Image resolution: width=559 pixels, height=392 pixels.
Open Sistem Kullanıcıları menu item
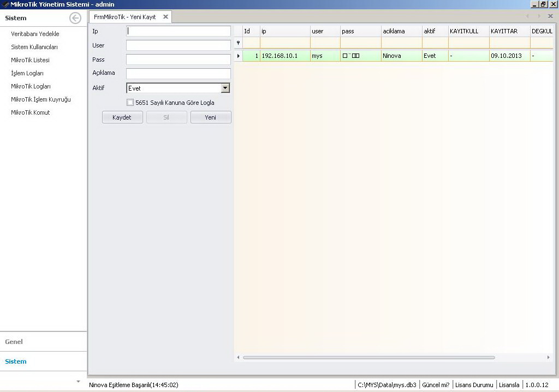coord(34,47)
